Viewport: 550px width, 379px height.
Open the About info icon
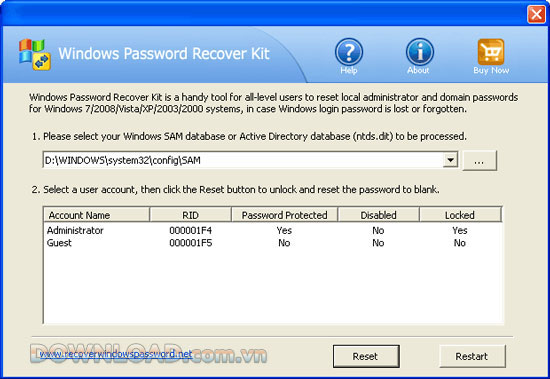pos(420,52)
